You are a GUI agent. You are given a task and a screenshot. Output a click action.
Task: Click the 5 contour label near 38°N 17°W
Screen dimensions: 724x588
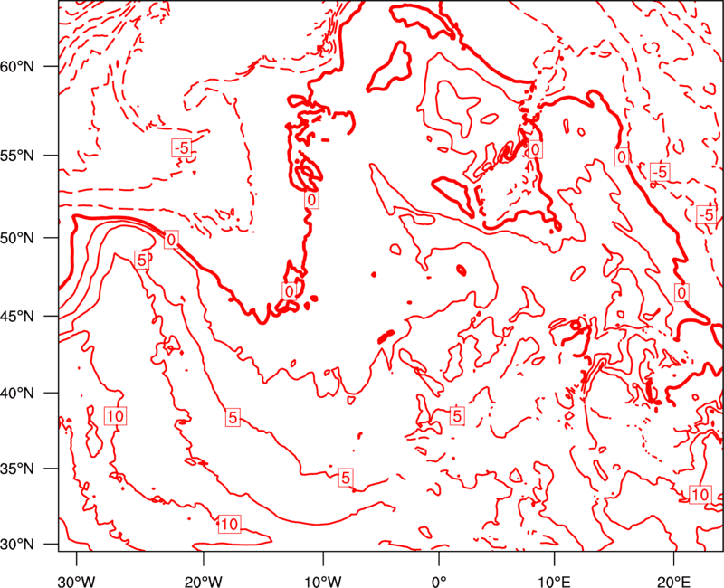click(x=233, y=417)
